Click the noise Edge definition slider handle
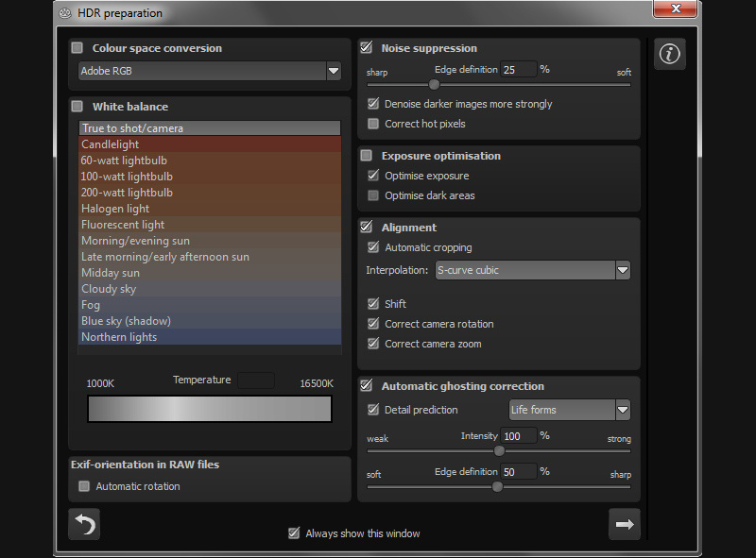 (x=434, y=85)
